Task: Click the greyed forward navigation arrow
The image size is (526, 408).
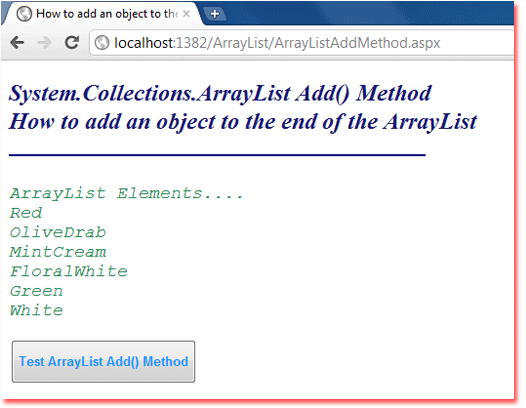Action: 44,43
